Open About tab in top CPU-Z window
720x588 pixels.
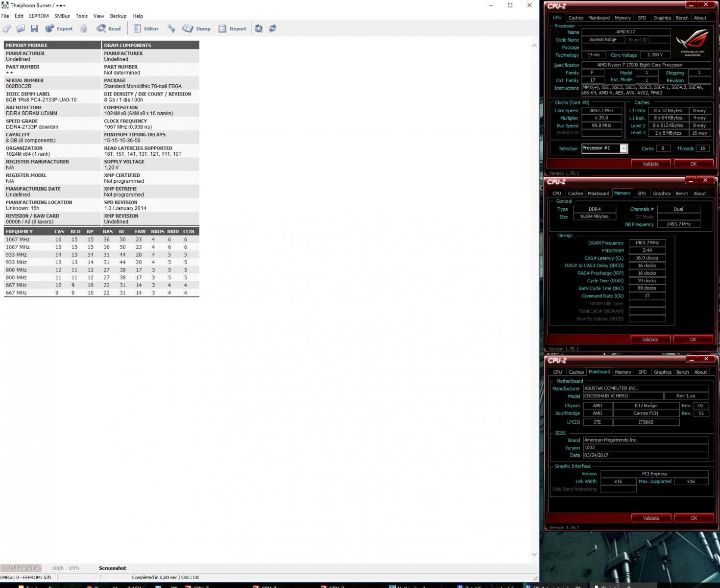(700, 18)
